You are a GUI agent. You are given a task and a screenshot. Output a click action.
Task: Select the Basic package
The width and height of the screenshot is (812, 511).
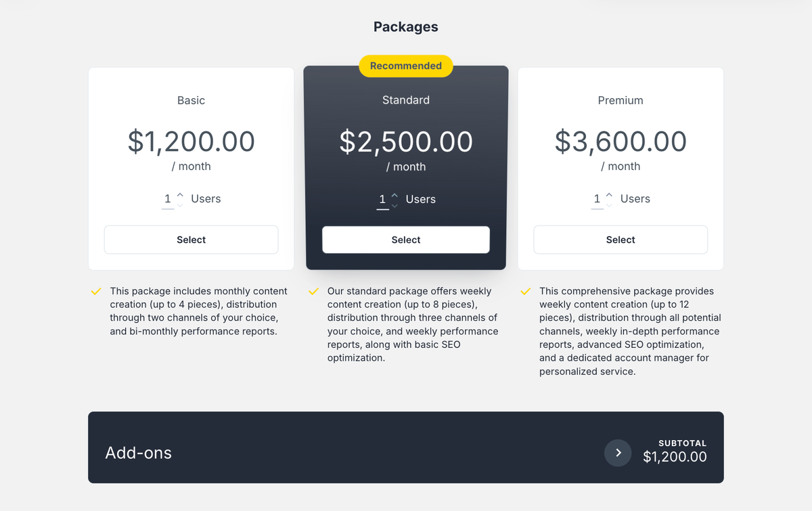pos(191,240)
